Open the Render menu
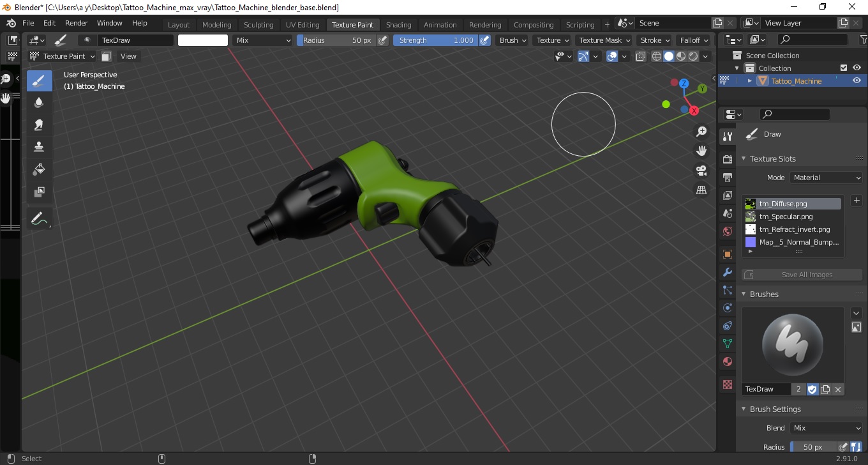This screenshot has height=465, width=868. coord(77,23)
